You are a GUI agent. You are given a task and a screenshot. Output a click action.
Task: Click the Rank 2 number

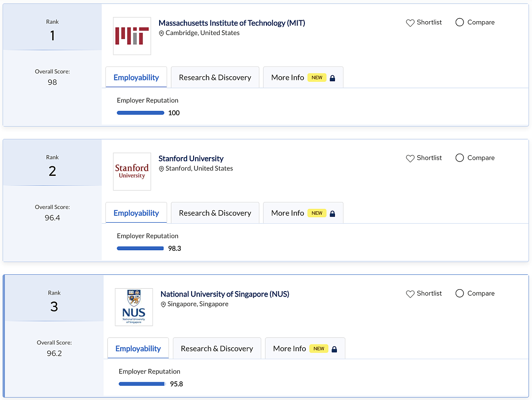(x=52, y=171)
